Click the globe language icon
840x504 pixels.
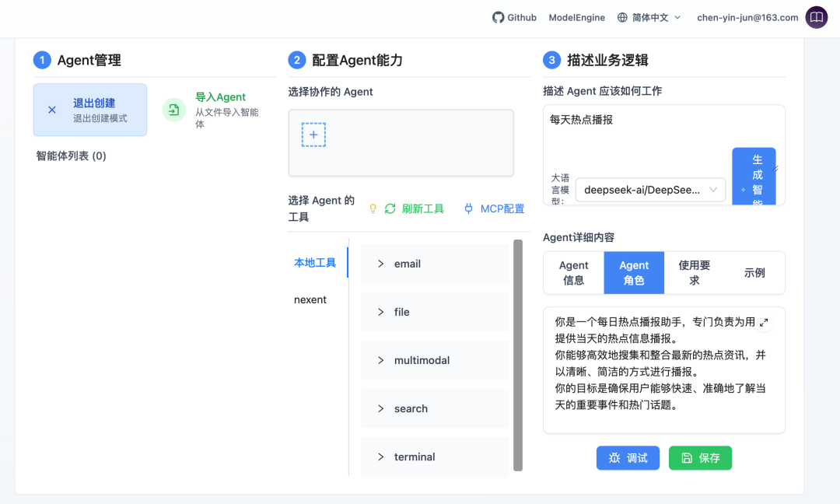pos(622,18)
